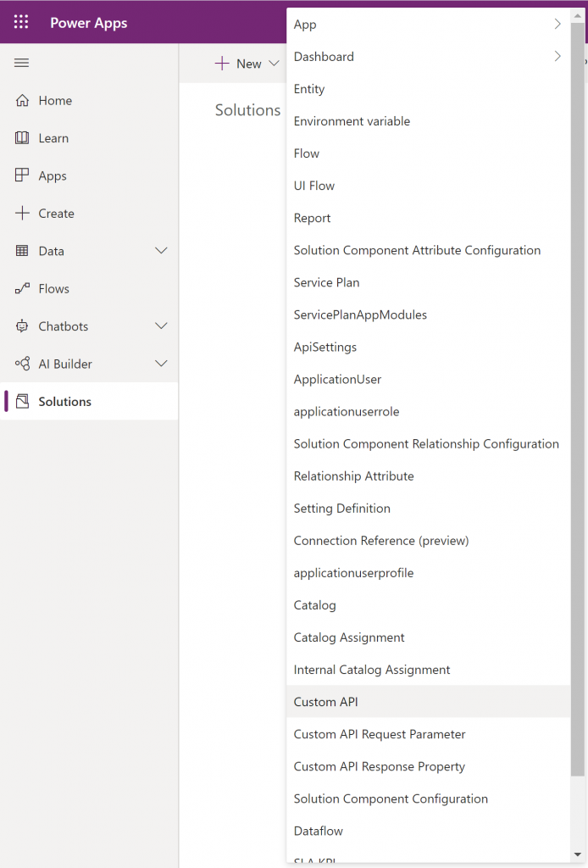Screen dimensions: 588x868
Task: Expand the Data section chevron
Action: pos(161,251)
